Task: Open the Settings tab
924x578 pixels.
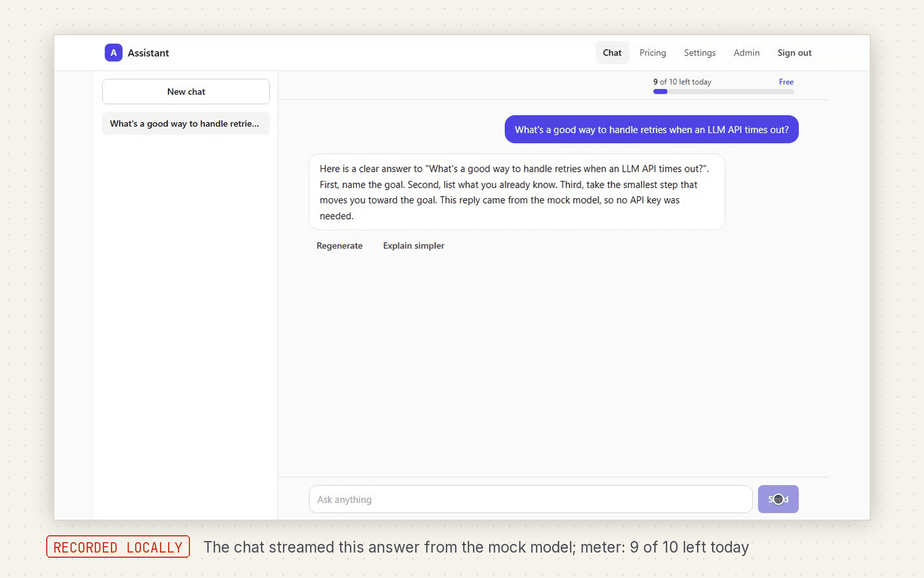Action: (x=699, y=53)
